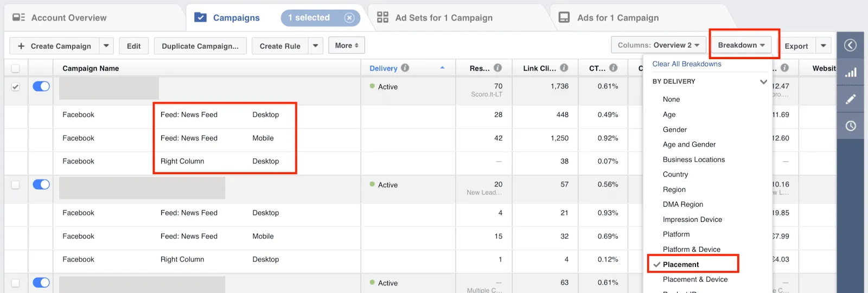Click the CTR column info icon
This screenshot has width=868, height=293.
[613, 68]
